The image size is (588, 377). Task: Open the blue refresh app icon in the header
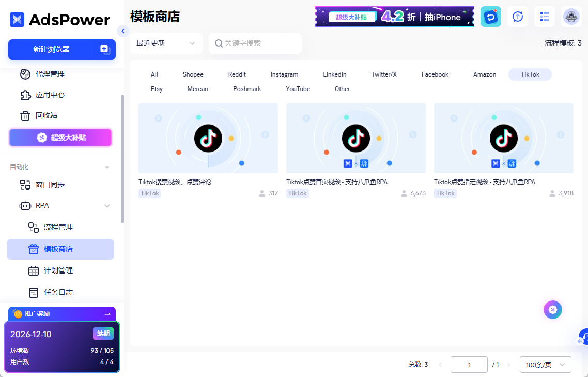490,17
